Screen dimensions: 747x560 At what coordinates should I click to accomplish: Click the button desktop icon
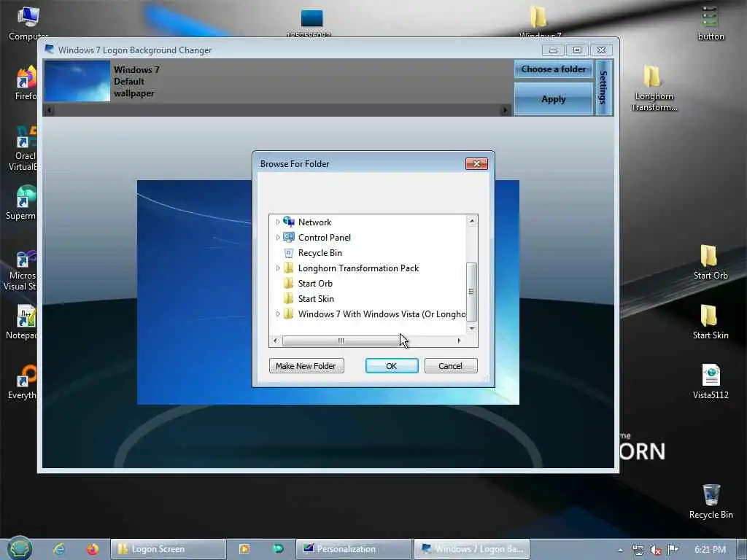(711, 23)
